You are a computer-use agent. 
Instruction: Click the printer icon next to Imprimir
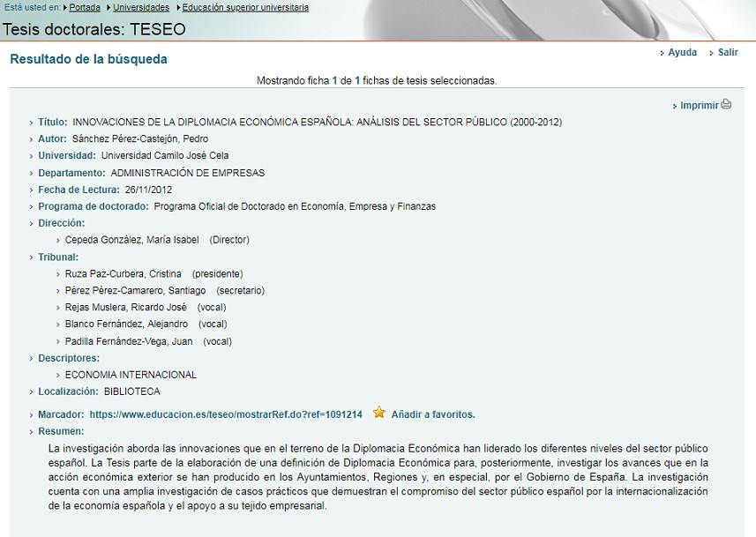click(726, 104)
